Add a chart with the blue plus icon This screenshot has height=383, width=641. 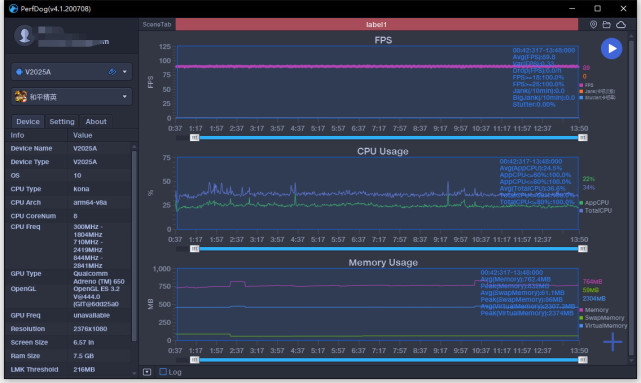click(612, 342)
